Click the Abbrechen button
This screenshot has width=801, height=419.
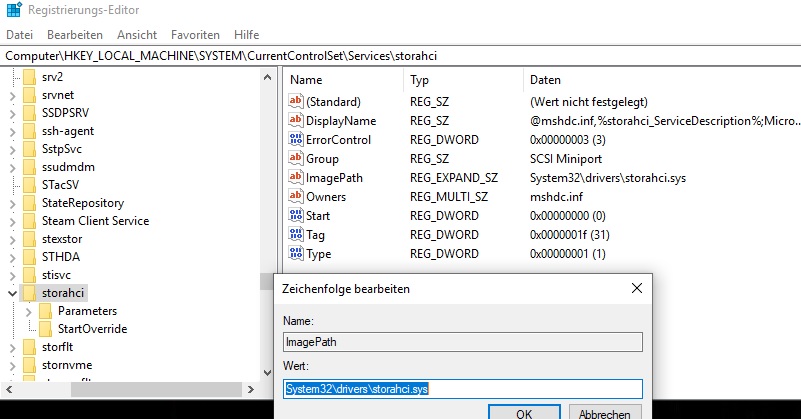[x=604, y=412]
